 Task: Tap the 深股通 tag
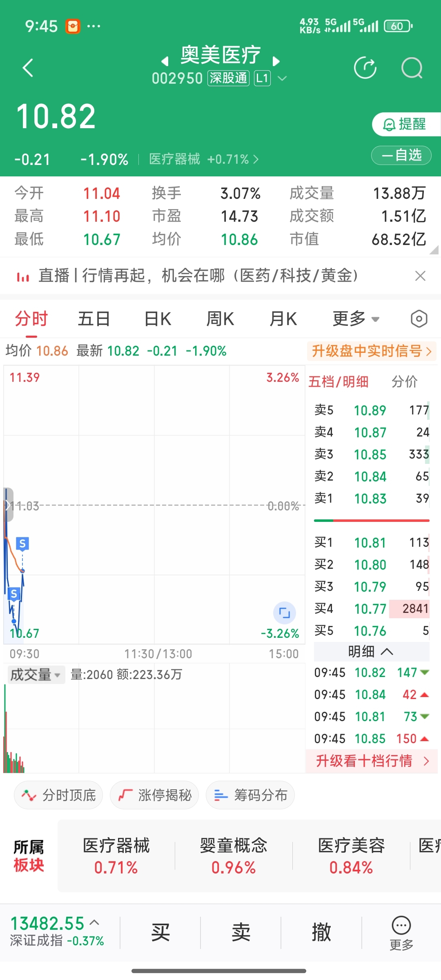coord(229,78)
